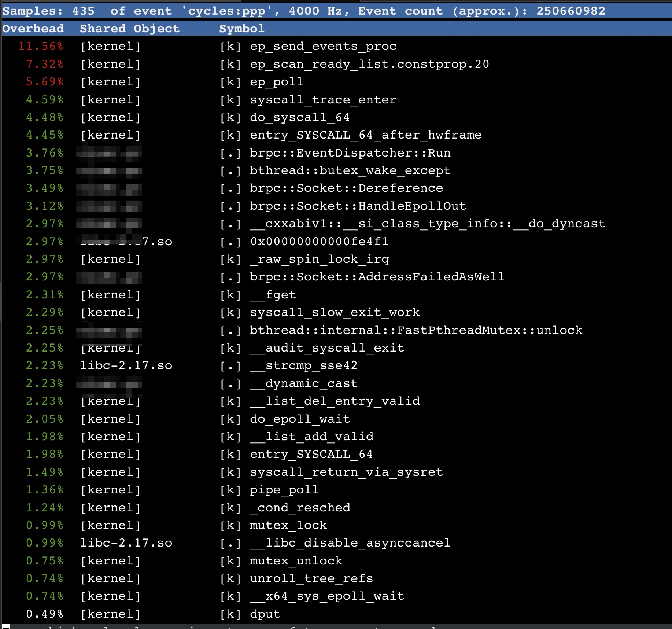This screenshot has width=672, height=629.
Task: Click the Shared Object column header
Action: pos(130,29)
